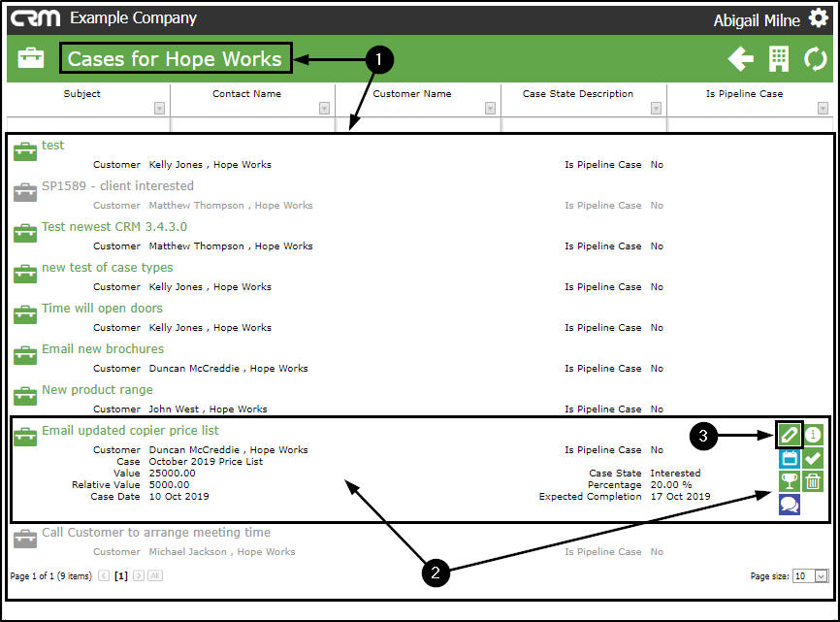Click Abigail Milne user name
The image size is (840, 622).
[x=757, y=20]
